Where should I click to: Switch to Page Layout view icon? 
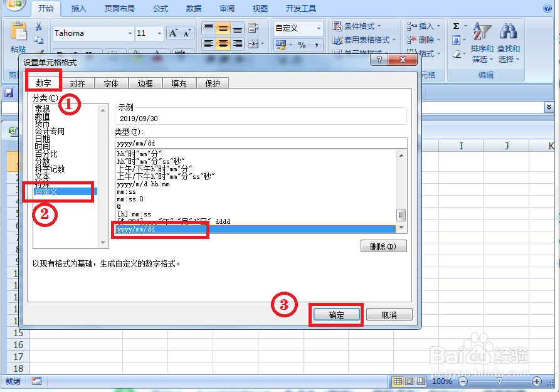(x=409, y=381)
